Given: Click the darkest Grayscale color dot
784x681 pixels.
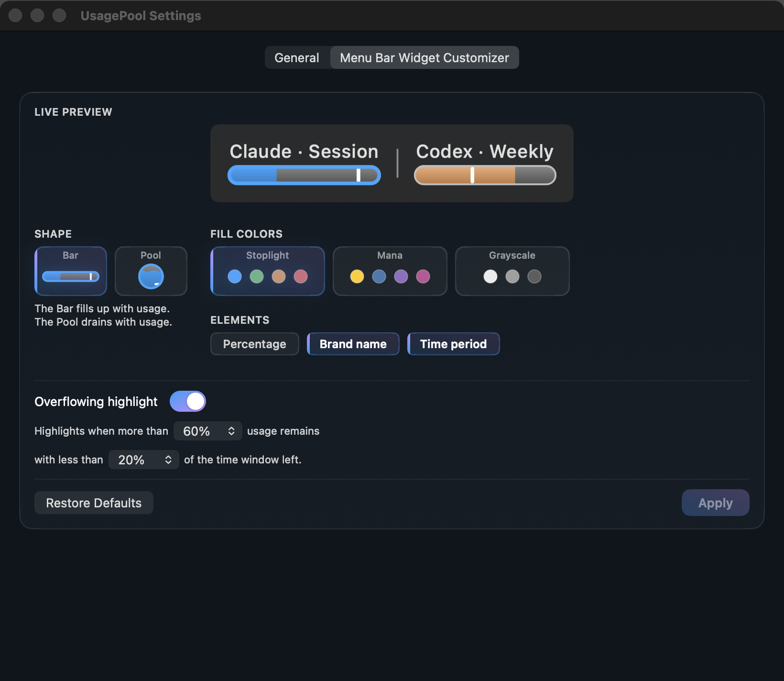Looking at the screenshot, I should (534, 276).
